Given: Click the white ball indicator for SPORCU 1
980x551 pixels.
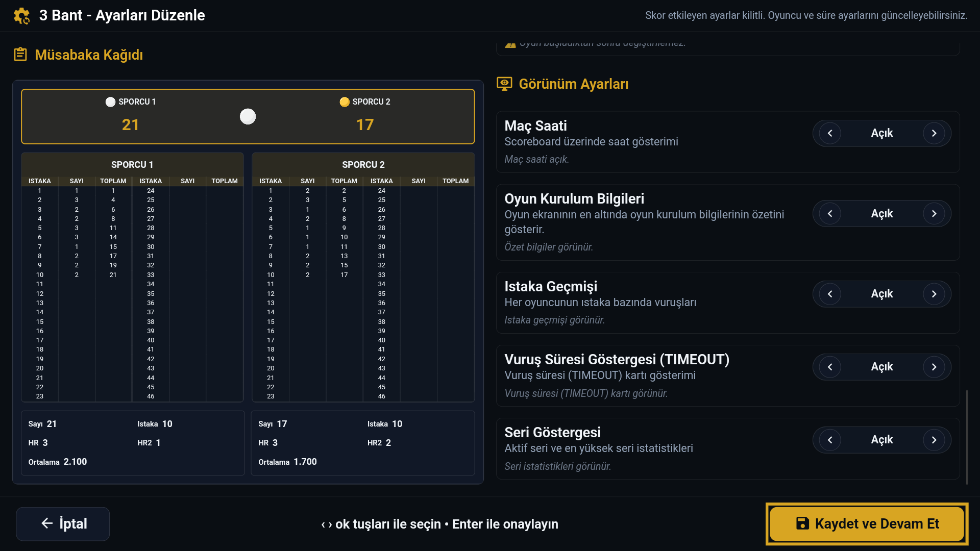Looking at the screenshot, I should click(110, 102).
